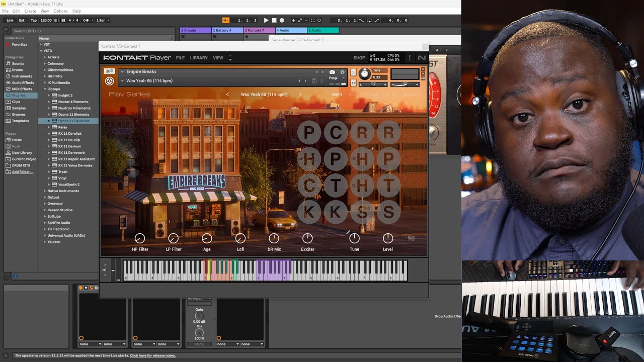Select the 3 Kontakt 7 track header
Screen dimensions: 644x362
click(x=260, y=30)
